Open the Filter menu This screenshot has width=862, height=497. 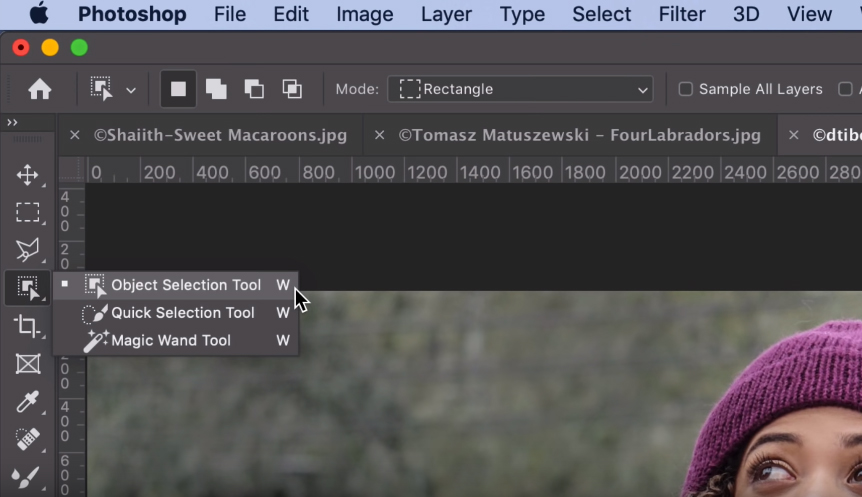pos(682,14)
